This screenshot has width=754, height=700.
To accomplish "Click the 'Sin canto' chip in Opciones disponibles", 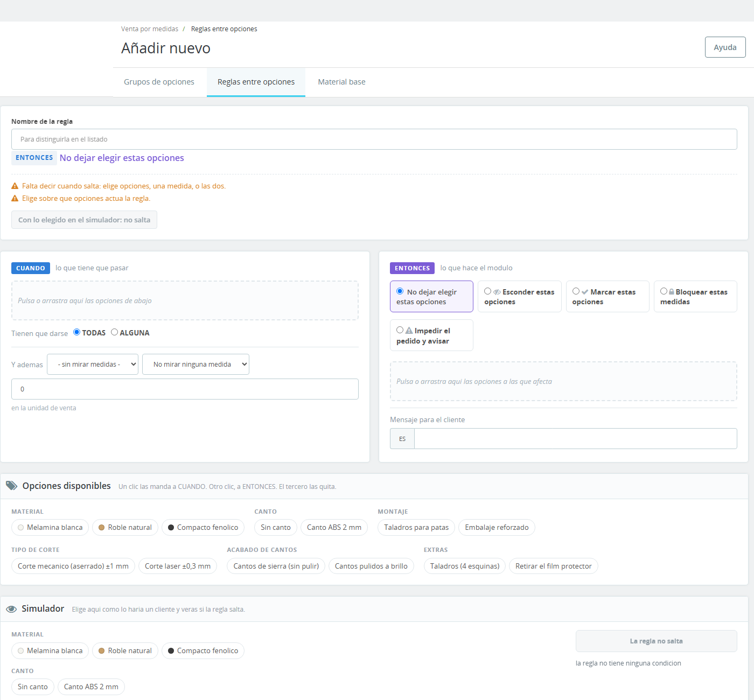I will (276, 528).
